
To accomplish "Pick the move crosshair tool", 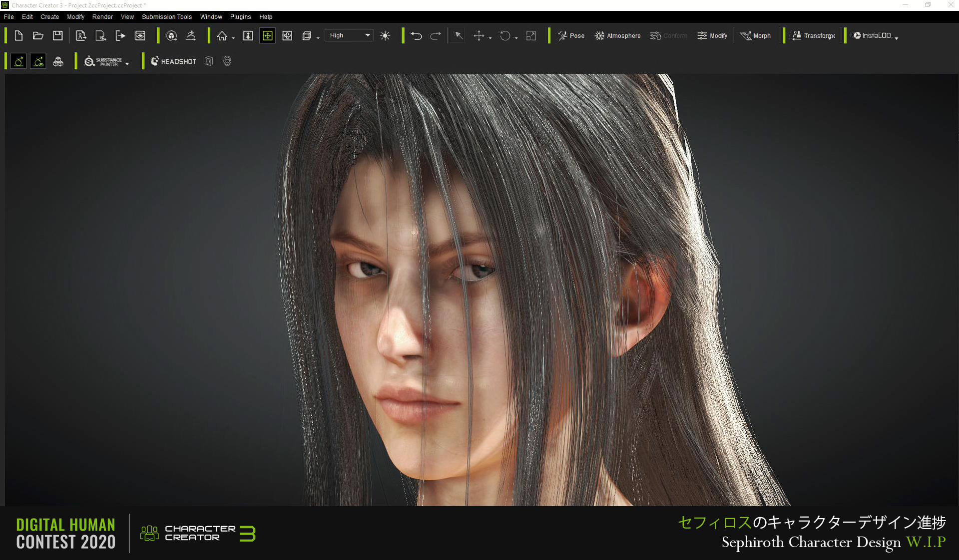I will click(x=479, y=36).
